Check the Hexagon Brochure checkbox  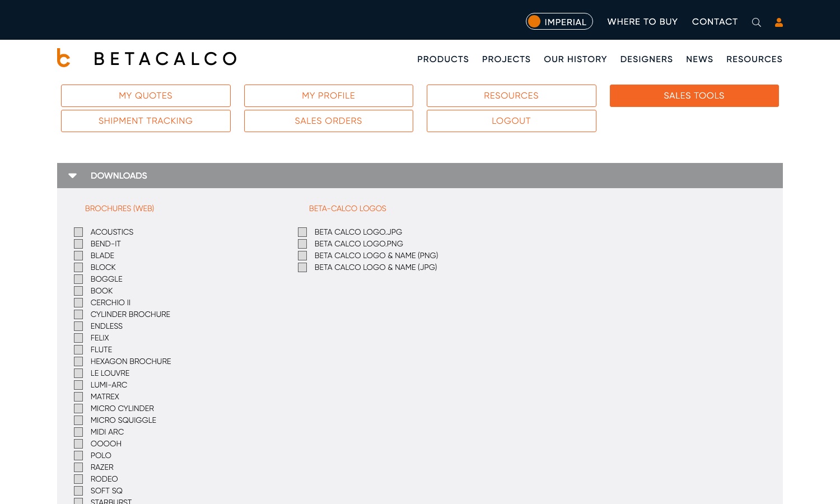pyautogui.click(x=78, y=361)
